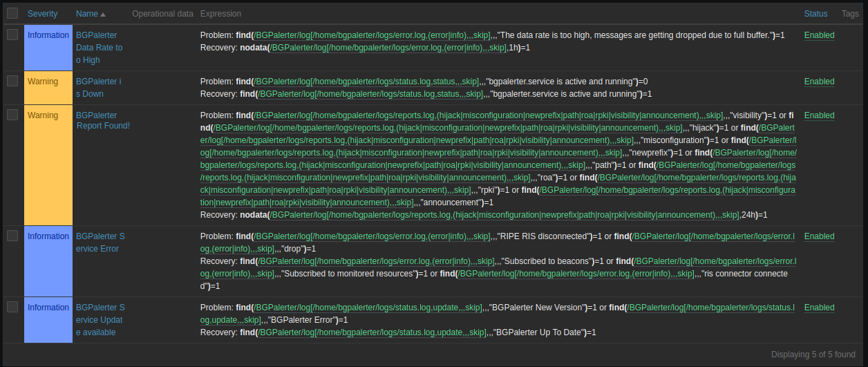Toggle Enabled status for BGPalerter is Down
This screenshot has width=868, height=367.
819,82
